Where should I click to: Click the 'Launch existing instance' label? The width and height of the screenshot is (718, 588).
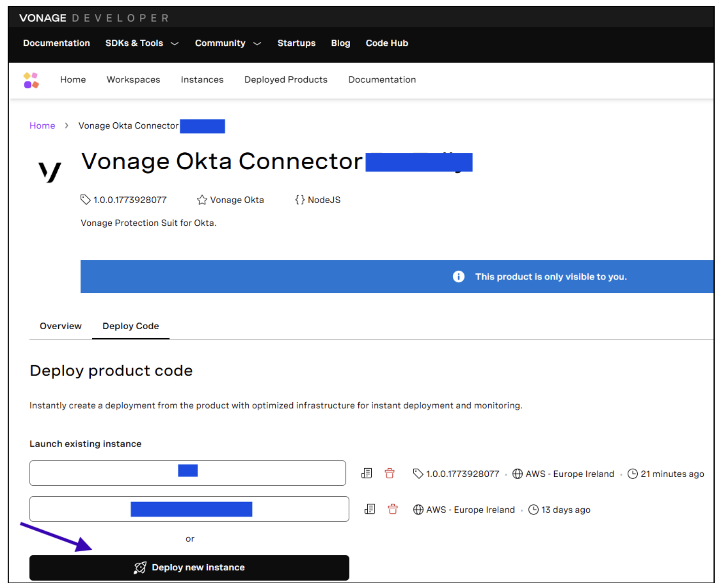(86, 444)
